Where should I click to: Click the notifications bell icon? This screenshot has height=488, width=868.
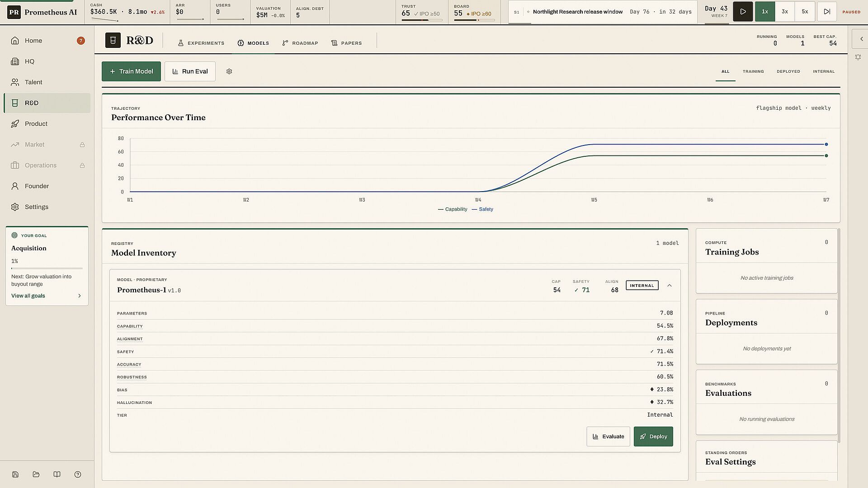[858, 57]
